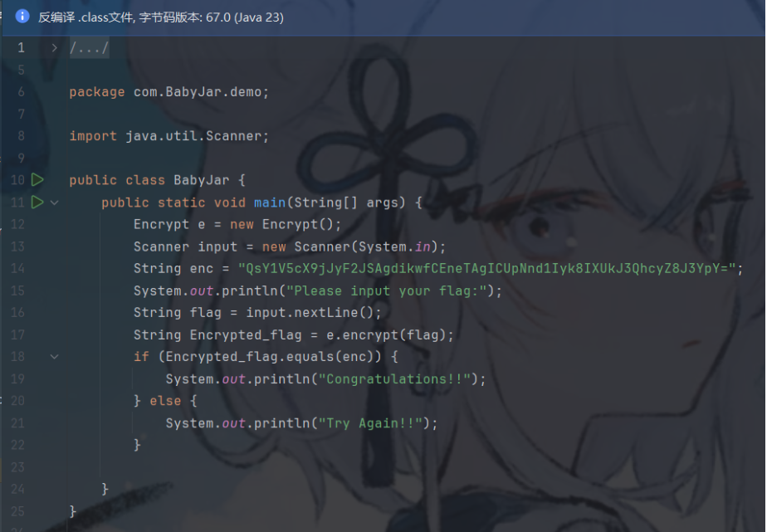Click line number 19 in the gutter

[17, 379]
